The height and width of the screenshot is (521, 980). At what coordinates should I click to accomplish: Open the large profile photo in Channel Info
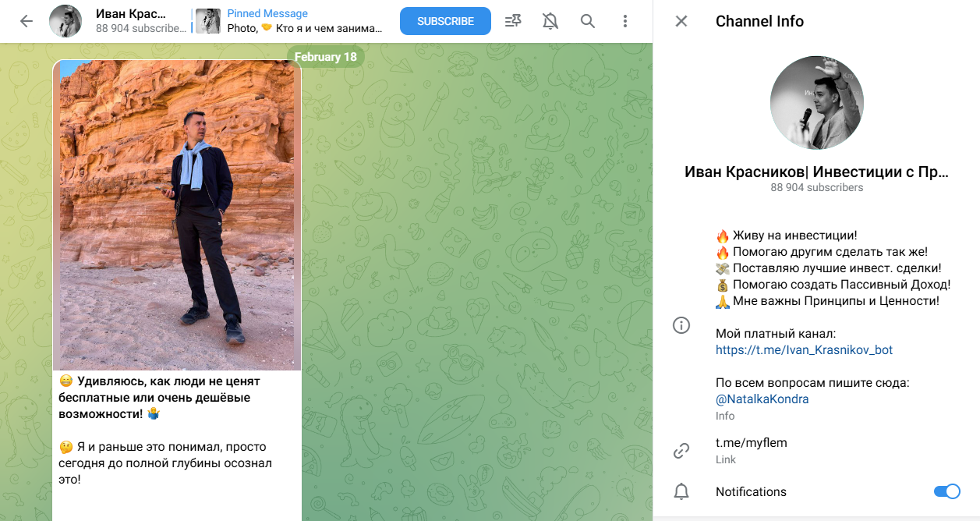[817, 102]
